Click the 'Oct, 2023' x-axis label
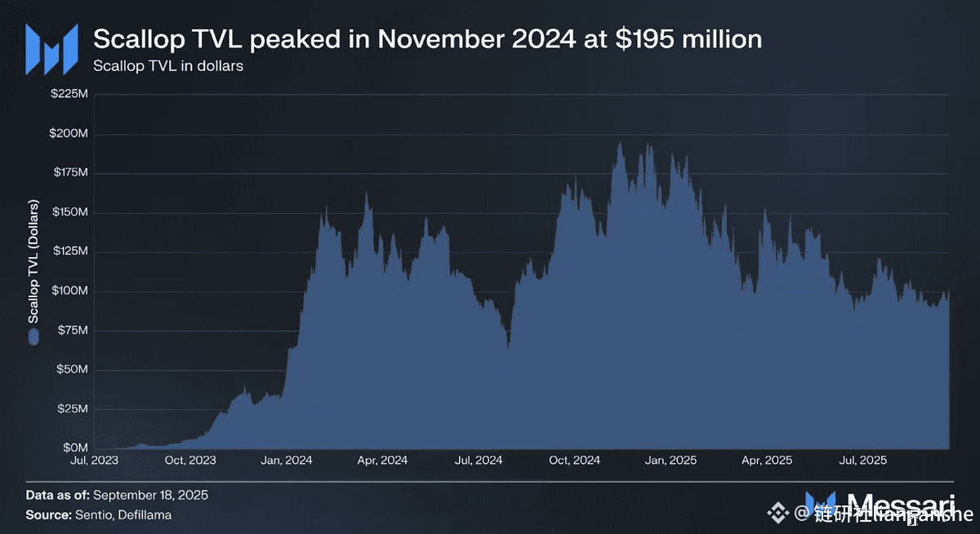 (x=191, y=461)
